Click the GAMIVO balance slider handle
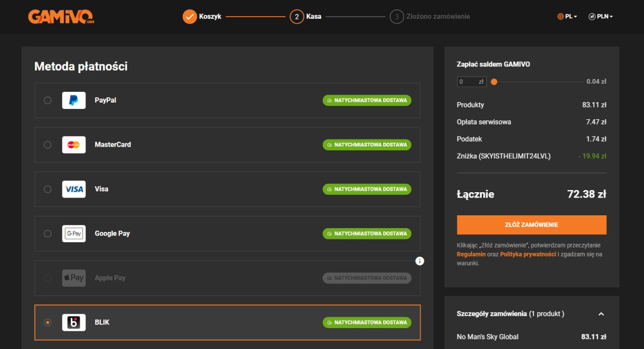 [x=494, y=82]
